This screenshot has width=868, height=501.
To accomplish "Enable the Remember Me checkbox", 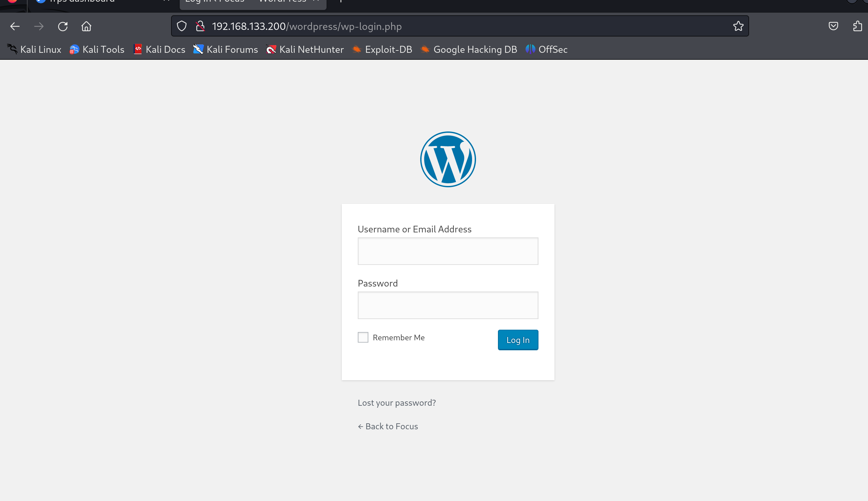I will click(x=363, y=337).
